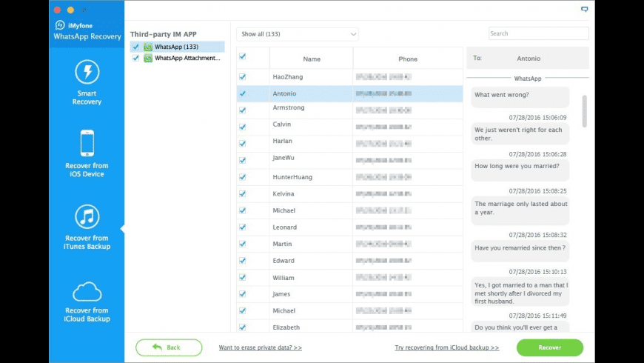Uncheck the Kelvina row checkbox
The height and width of the screenshot is (363, 644).
pos(242,193)
